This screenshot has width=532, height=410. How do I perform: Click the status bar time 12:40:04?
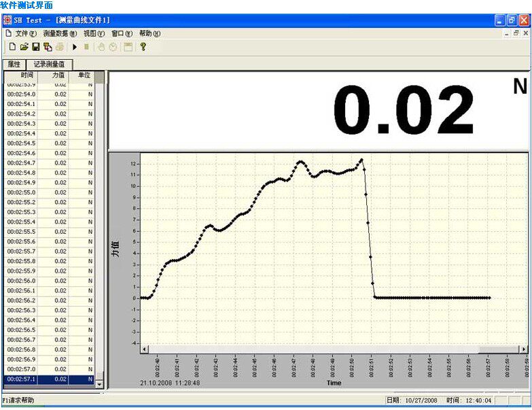pyautogui.click(x=478, y=400)
